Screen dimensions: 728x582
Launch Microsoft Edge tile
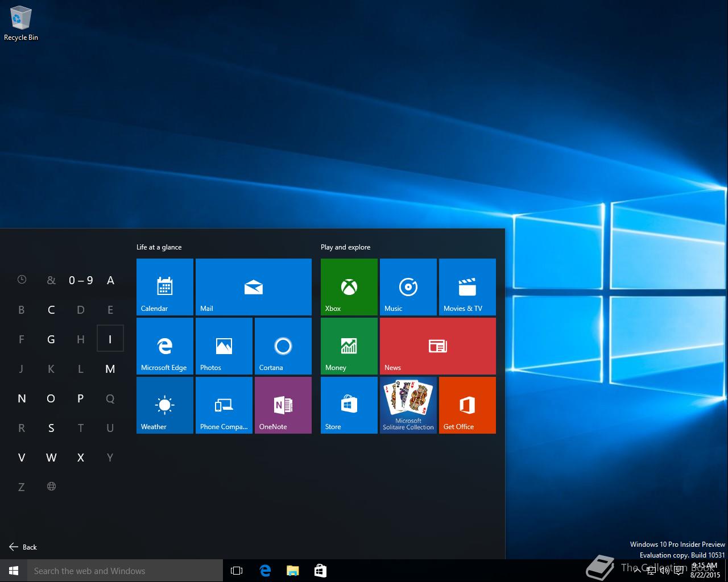[x=165, y=346]
